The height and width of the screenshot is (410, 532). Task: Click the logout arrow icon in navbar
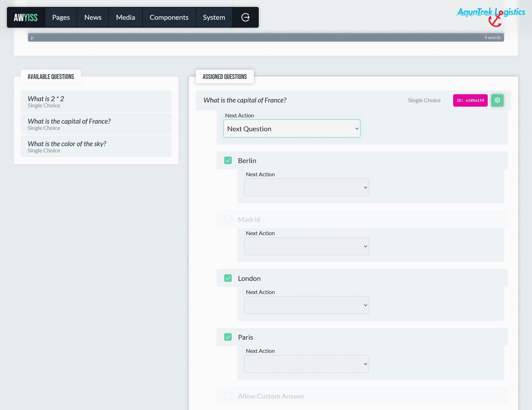(245, 17)
